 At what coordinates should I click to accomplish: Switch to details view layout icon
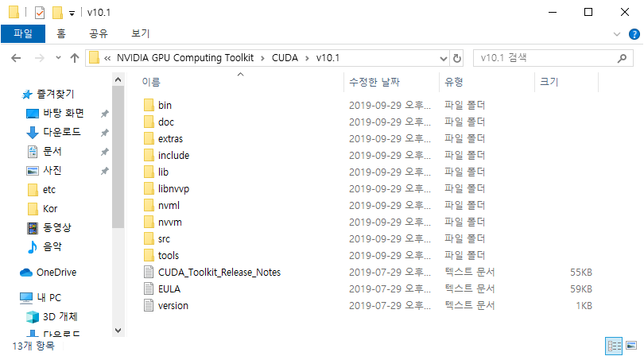(x=614, y=346)
